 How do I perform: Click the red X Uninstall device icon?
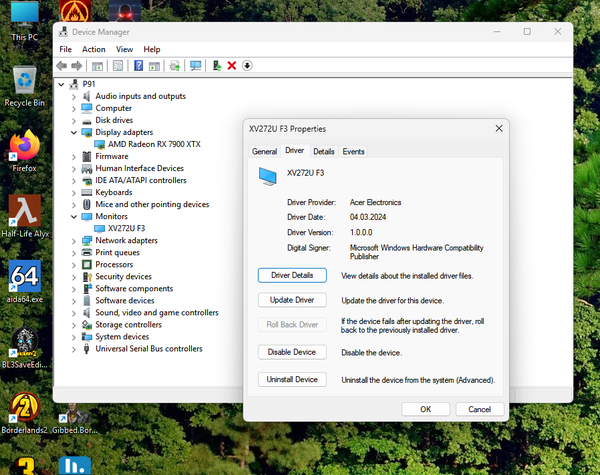232,66
